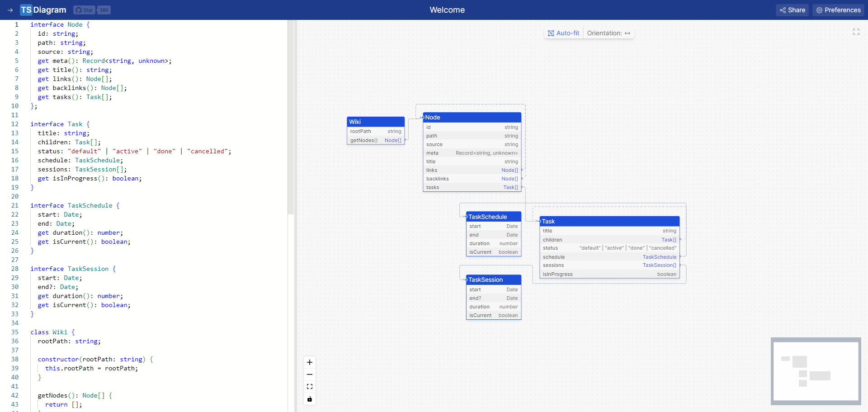
Task: Click the zoom out minus button
Action: point(310,374)
